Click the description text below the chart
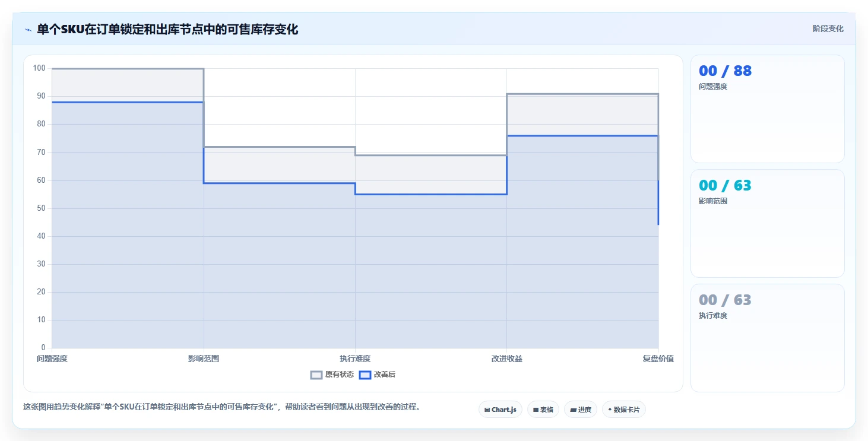The height and width of the screenshot is (441, 868). (x=221, y=407)
